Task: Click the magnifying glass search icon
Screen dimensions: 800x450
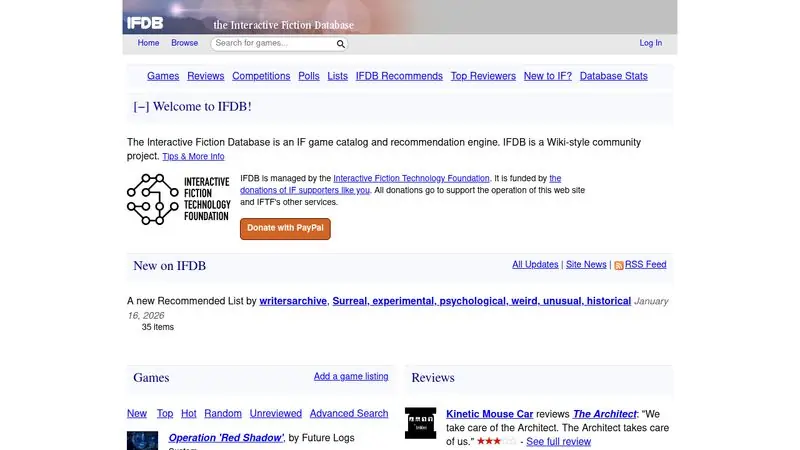Action: pos(340,44)
